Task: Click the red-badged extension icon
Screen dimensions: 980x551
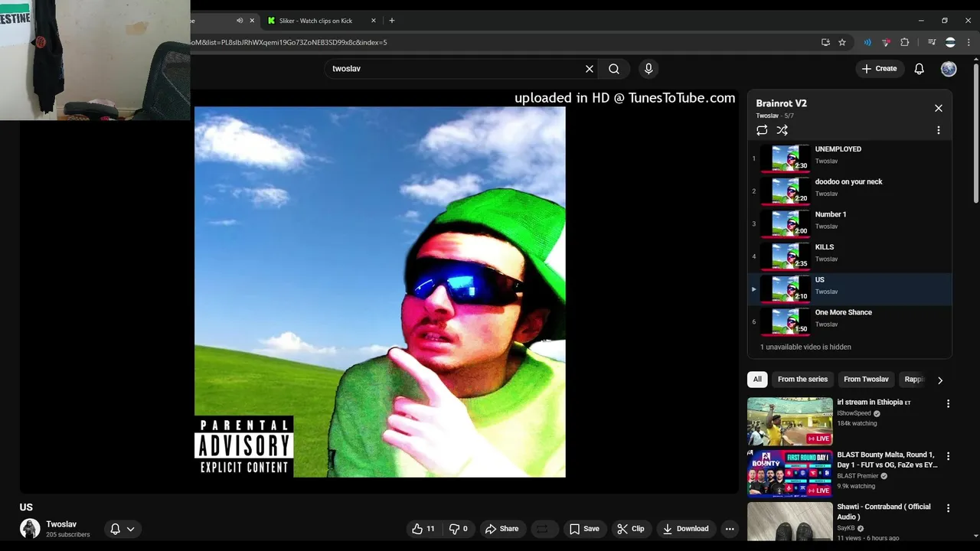Action: pyautogui.click(x=886, y=42)
